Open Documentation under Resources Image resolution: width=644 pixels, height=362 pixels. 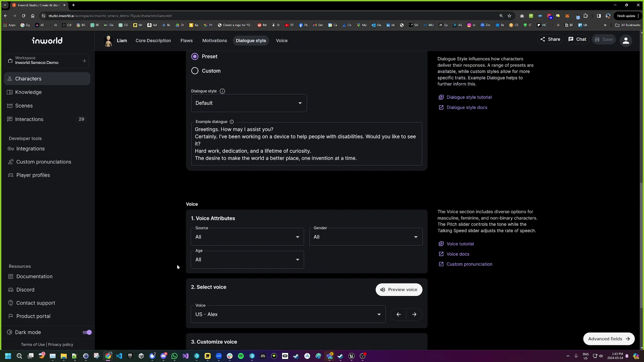(x=34, y=277)
